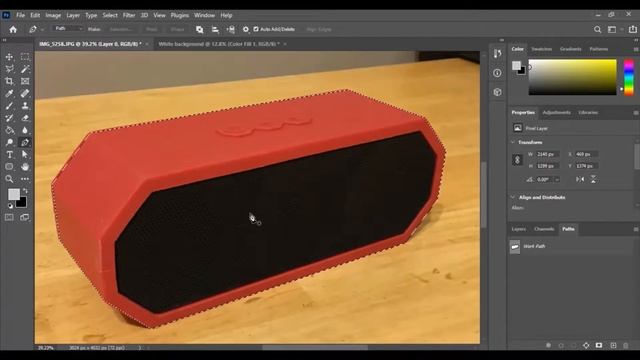
Task: Toggle Quick Mask mode
Action: click(x=9, y=218)
